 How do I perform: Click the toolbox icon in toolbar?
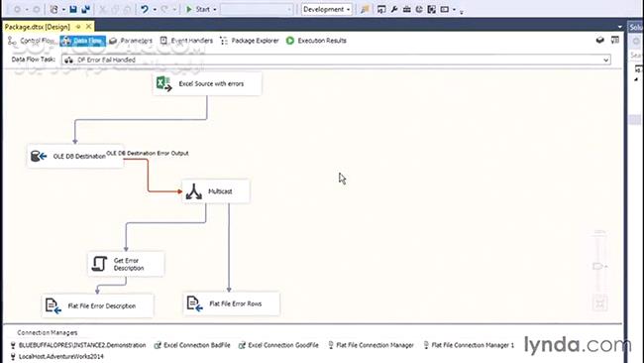point(406,9)
